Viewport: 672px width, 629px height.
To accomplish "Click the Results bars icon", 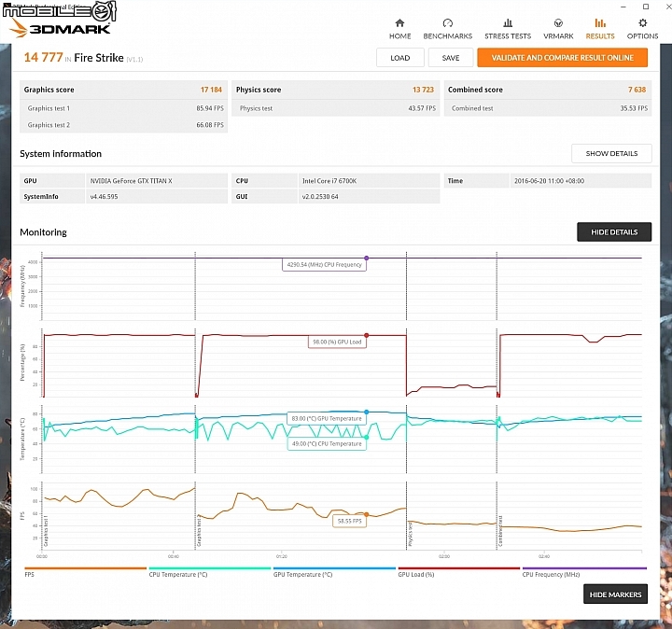I will pos(600,22).
